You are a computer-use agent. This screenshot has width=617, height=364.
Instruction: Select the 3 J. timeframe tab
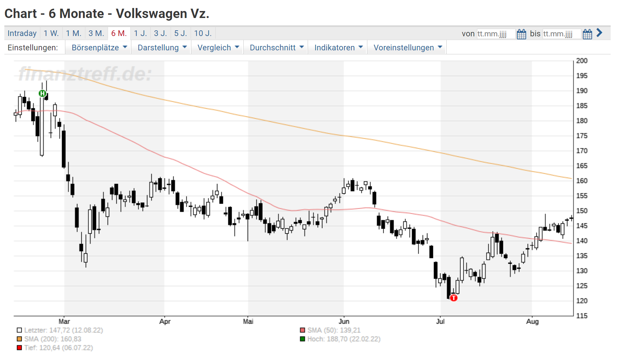point(160,33)
